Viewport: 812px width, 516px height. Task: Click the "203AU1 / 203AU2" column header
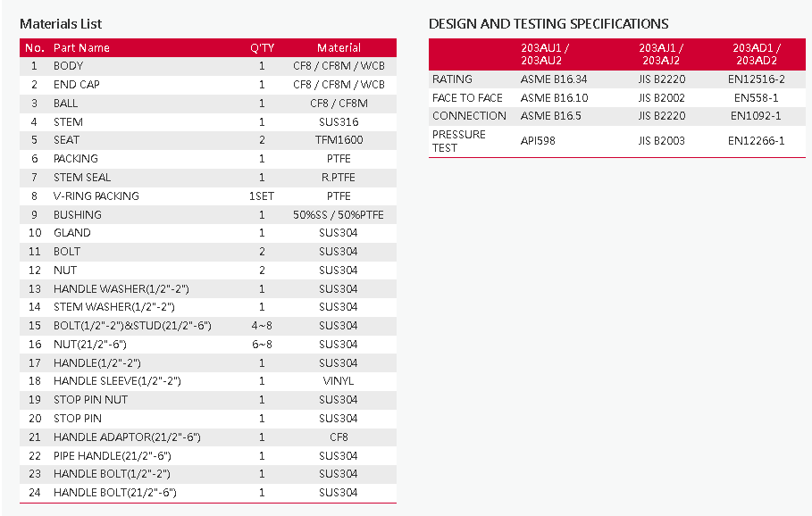(x=545, y=54)
